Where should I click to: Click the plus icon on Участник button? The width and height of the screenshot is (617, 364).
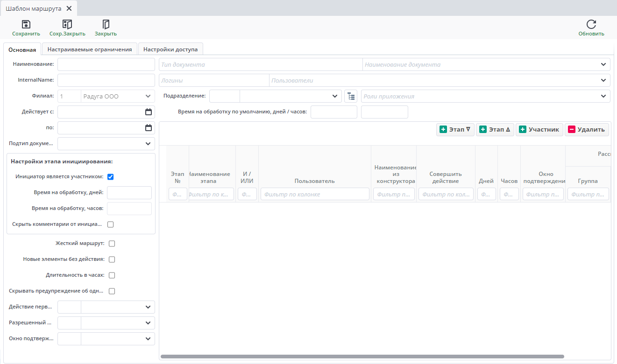click(x=523, y=130)
